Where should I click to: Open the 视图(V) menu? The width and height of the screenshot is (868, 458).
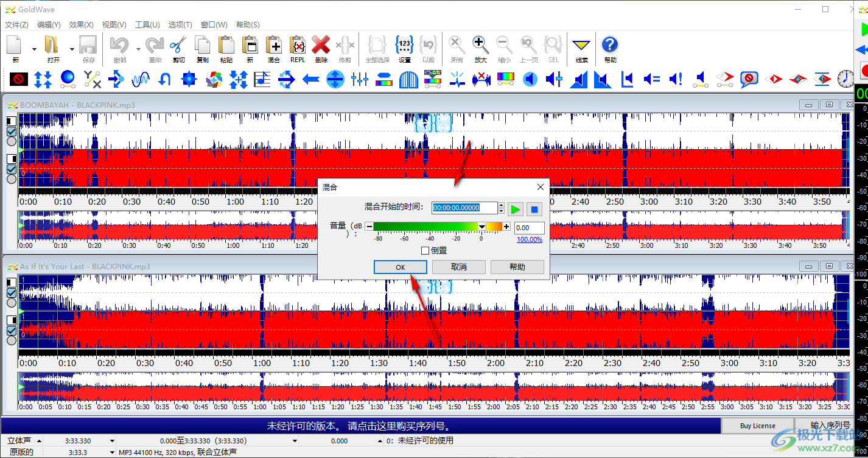[x=114, y=25]
